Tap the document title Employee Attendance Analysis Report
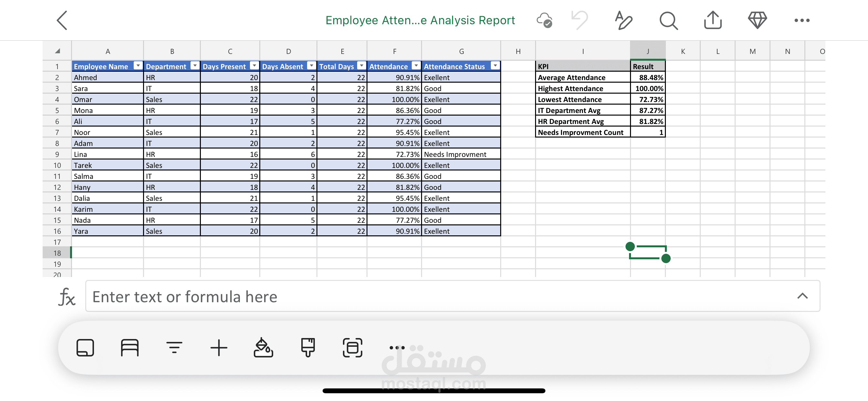Viewport: 868px width, 401px height. coord(420,20)
